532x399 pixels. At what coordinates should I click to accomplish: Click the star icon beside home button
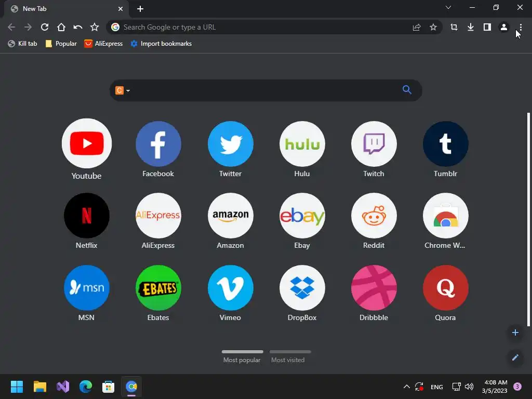coord(95,27)
